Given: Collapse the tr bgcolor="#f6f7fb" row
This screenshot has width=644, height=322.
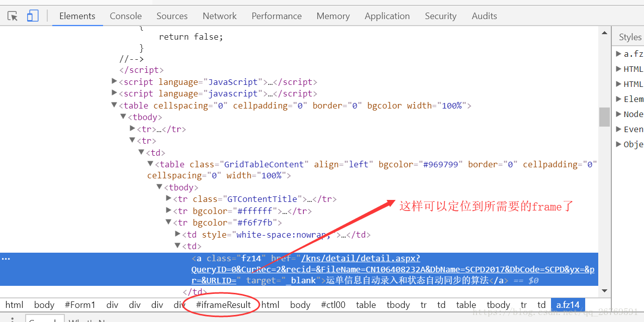Looking at the screenshot, I should tap(169, 222).
